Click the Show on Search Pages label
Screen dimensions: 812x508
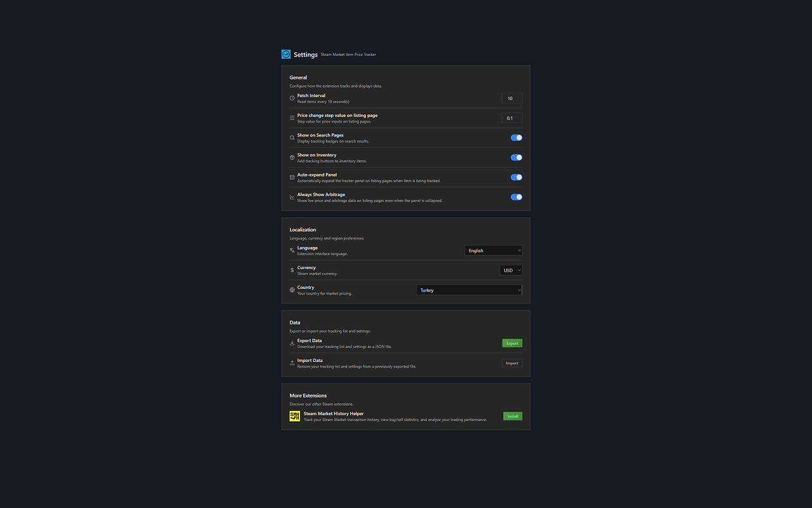click(320, 135)
